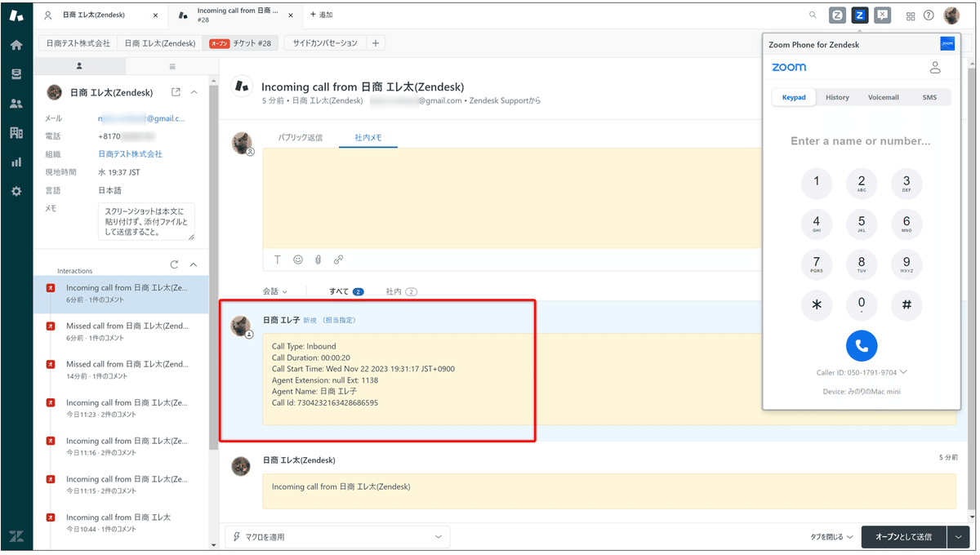Switch to the list view tab in panel
980x555 pixels.
(172, 65)
